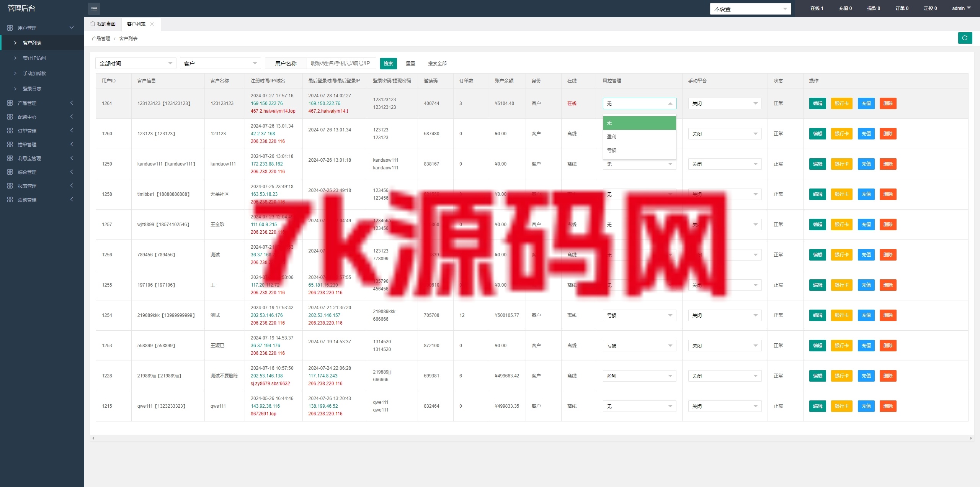Click the grid icon beside 报表管理

pos(10,186)
